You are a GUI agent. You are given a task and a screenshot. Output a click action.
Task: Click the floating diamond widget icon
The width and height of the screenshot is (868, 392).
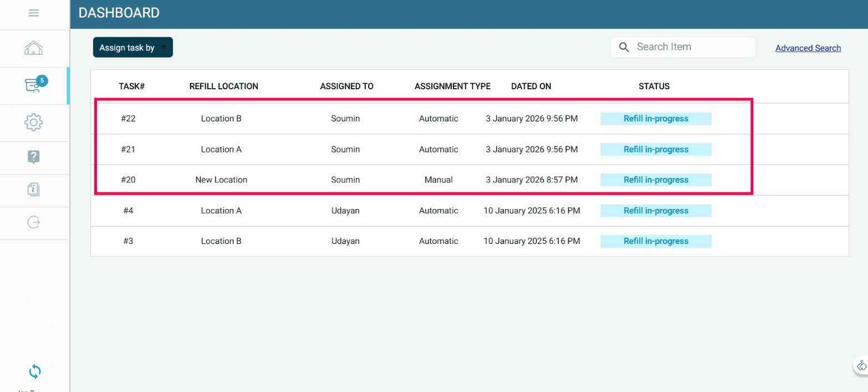[x=861, y=366]
